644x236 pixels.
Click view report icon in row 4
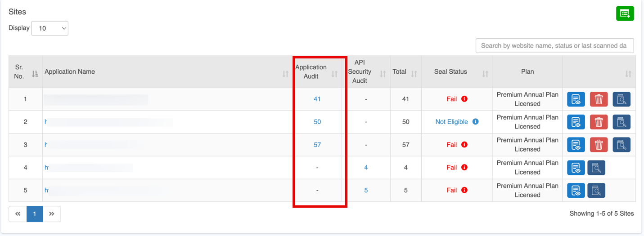click(576, 168)
